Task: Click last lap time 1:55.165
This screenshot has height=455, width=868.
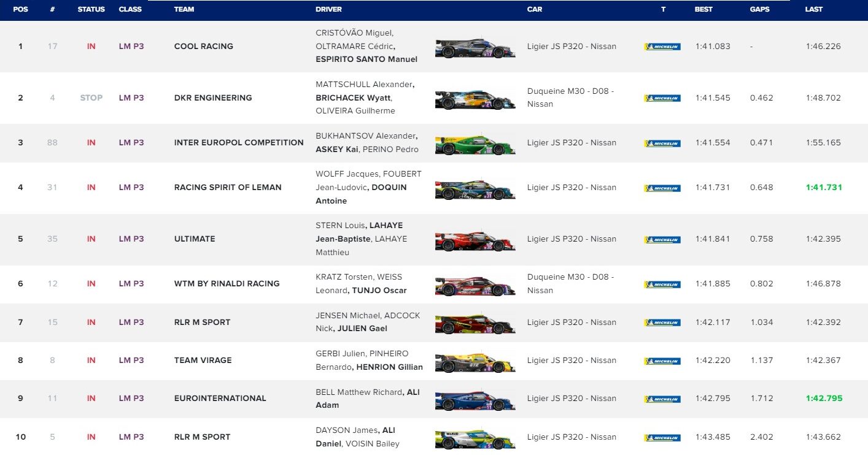Action: 823,142
